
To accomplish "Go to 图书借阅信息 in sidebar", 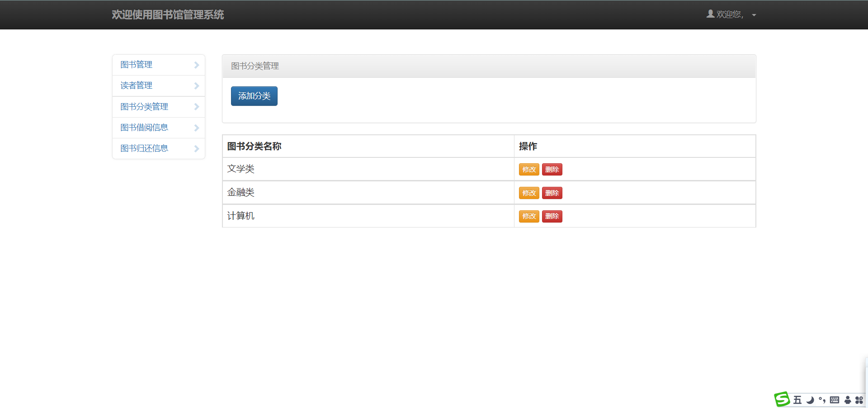I will coord(159,128).
